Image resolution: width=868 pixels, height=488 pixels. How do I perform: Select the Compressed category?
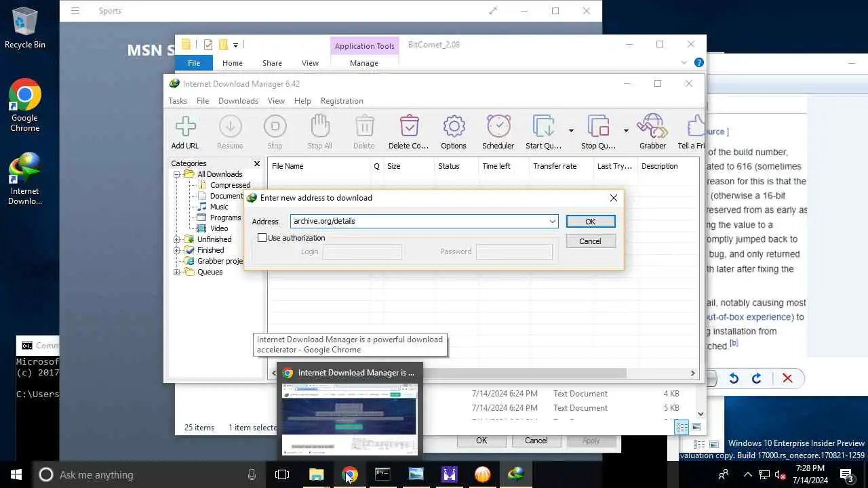point(230,185)
